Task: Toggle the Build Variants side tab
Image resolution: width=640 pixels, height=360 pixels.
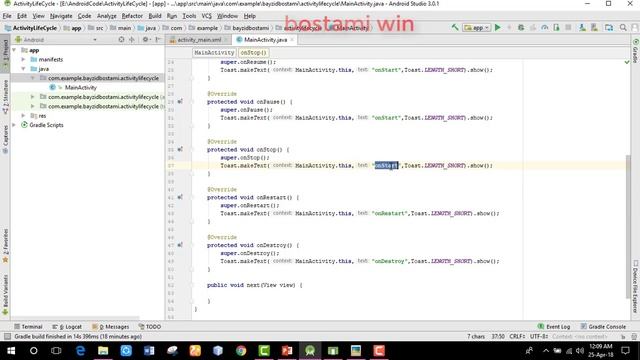Action: click(x=5, y=295)
